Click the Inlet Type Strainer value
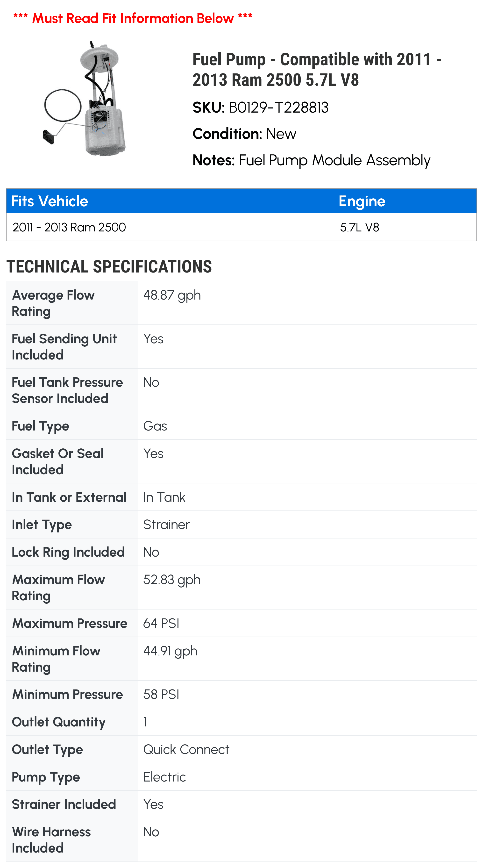The image size is (483, 868). [x=166, y=525]
